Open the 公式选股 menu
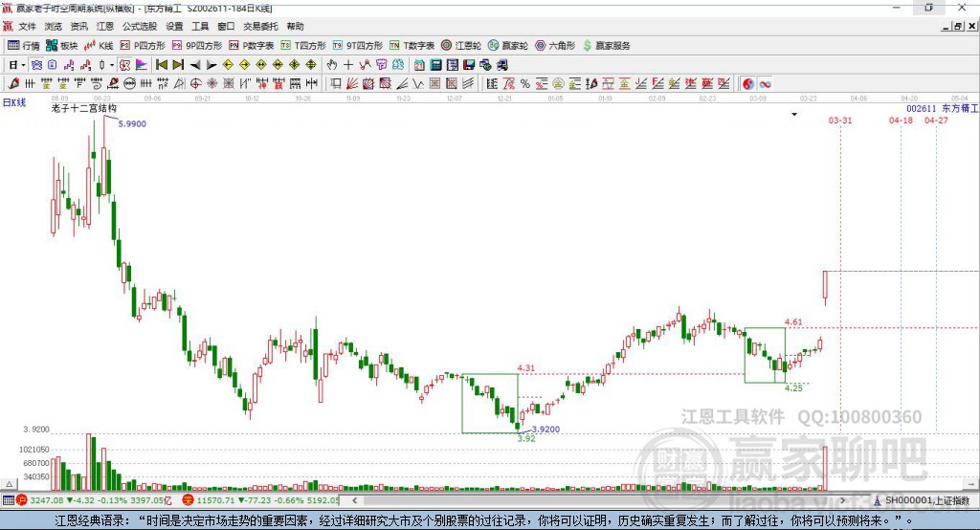Viewport: 980px width, 530px height. coord(140,26)
